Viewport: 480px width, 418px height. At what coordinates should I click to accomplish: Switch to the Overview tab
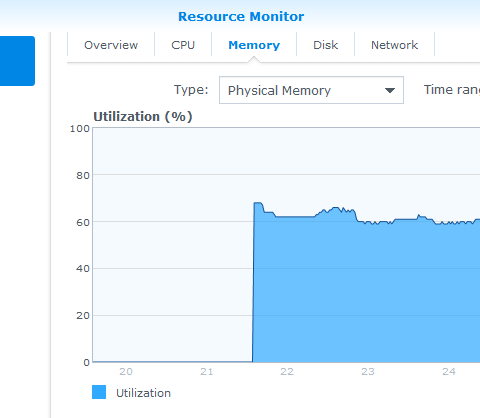(111, 45)
